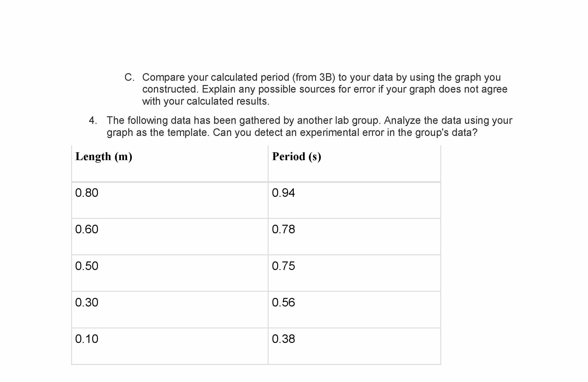Viewport: 588px width, 382px height.
Task: Click the 0.38 period cell
Action: coord(283,339)
